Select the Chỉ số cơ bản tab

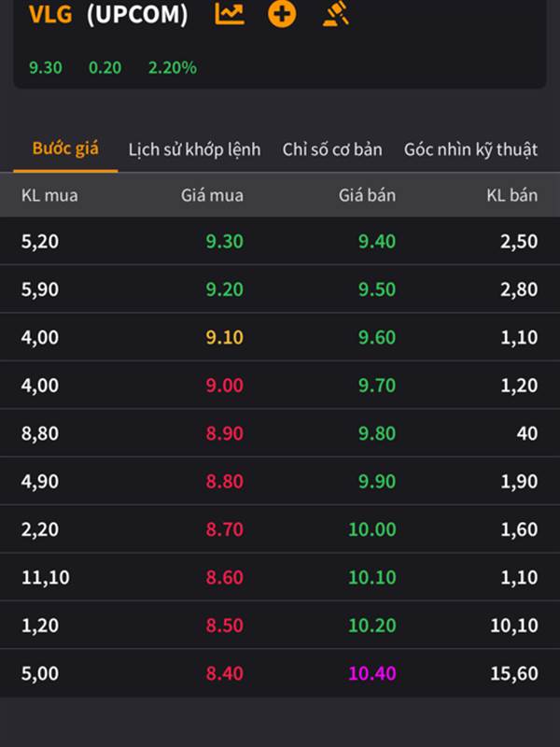(x=332, y=149)
